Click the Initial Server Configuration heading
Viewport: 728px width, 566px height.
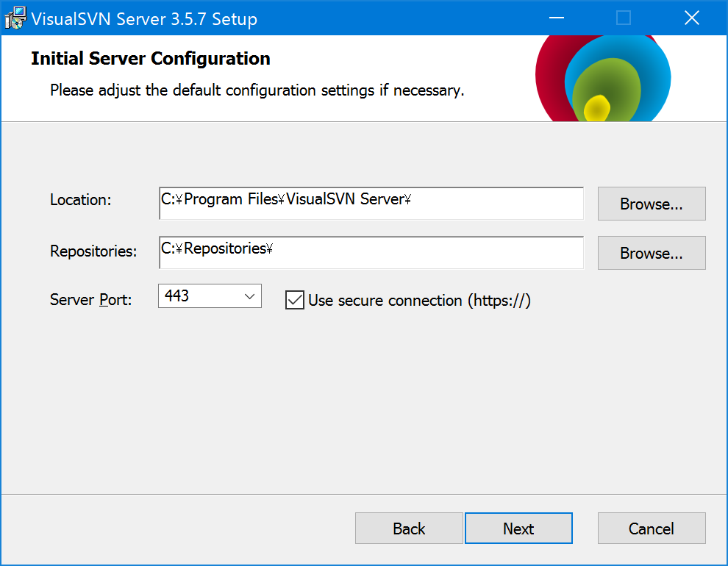point(151,59)
